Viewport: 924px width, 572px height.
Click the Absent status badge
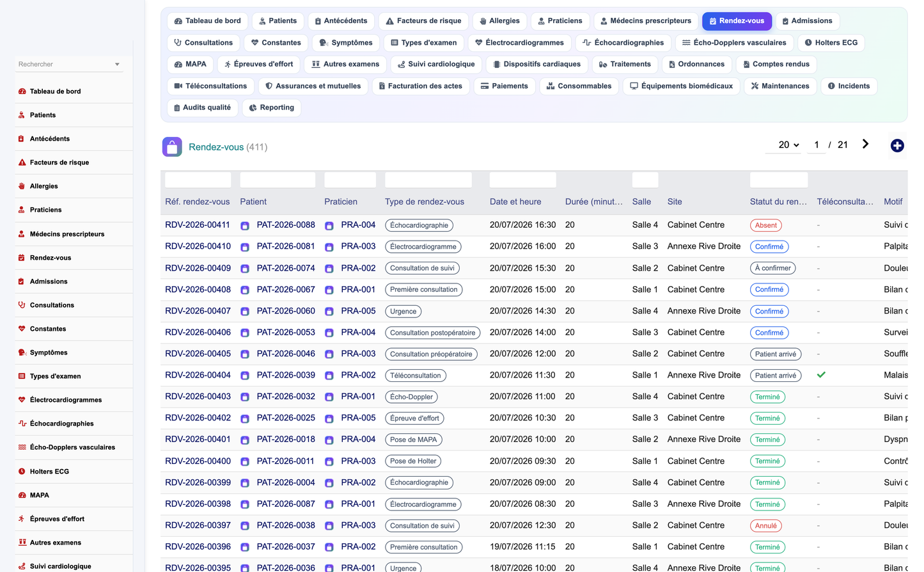pyautogui.click(x=766, y=225)
